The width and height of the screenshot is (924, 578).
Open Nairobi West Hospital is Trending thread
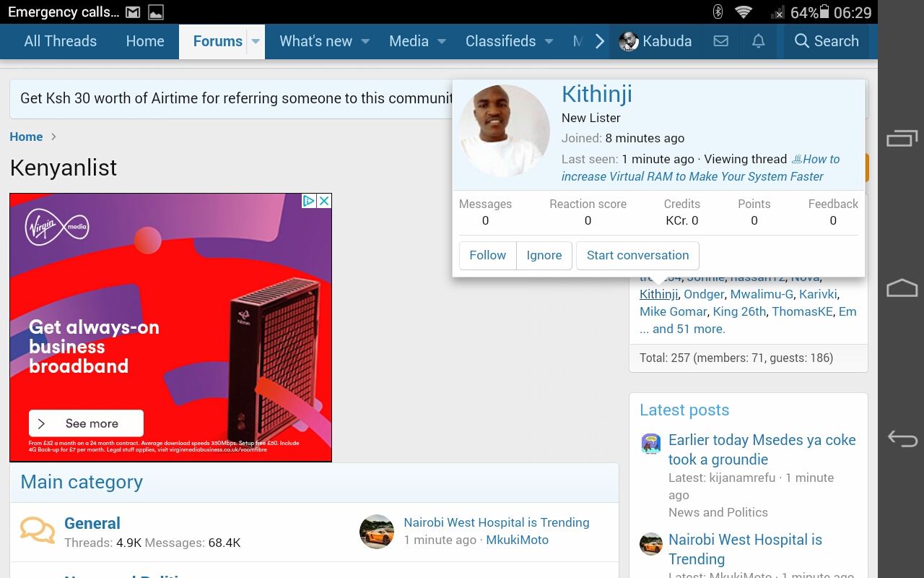coord(496,522)
